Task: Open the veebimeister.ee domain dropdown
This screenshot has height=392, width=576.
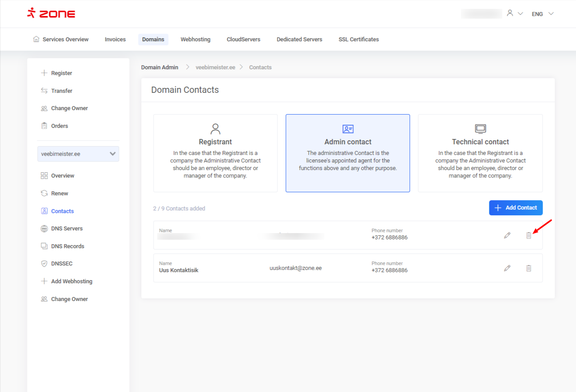Action: (x=78, y=154)
